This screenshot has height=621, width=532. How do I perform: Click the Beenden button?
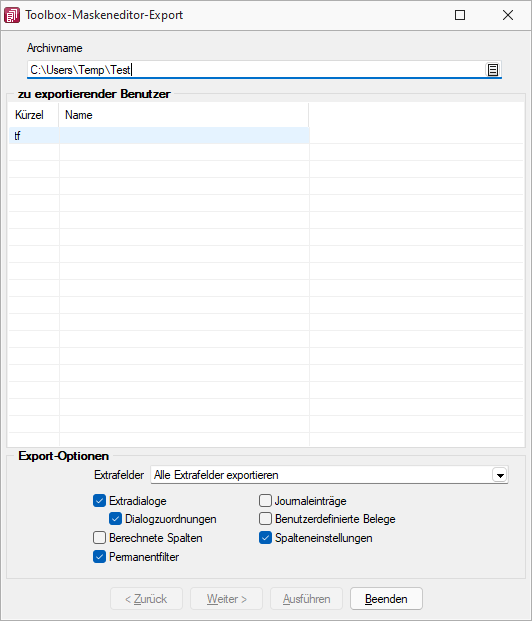(x=386, y=599)
